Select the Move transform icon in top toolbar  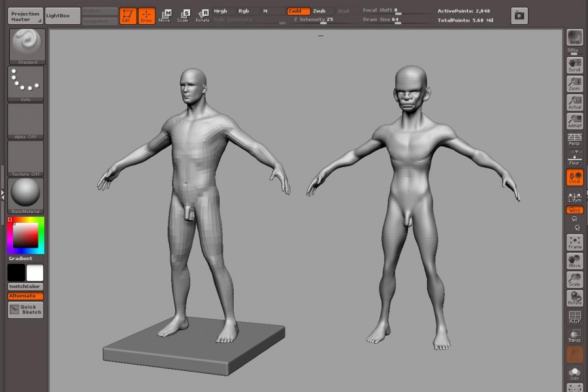(165, 16)
